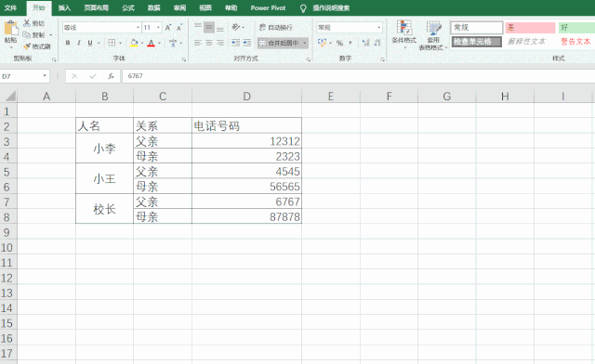595x364 pixels.
Task: Switch to the Insert ribbon tab
Action: [x=64, y=8]
